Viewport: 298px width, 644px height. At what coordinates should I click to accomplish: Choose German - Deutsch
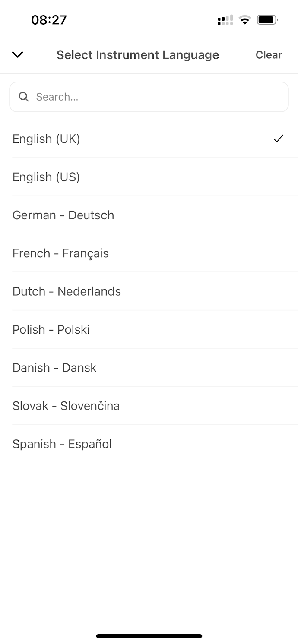[x=63, y=215]
